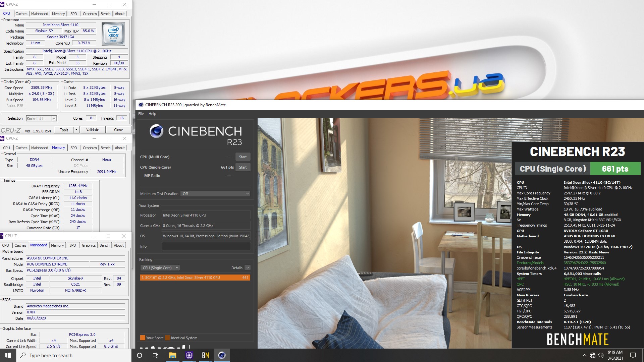The height and width of the screenshot is (362, 644).
Task: Open CPU-Z Tools dropdown arrow
Action: [76, 130]
